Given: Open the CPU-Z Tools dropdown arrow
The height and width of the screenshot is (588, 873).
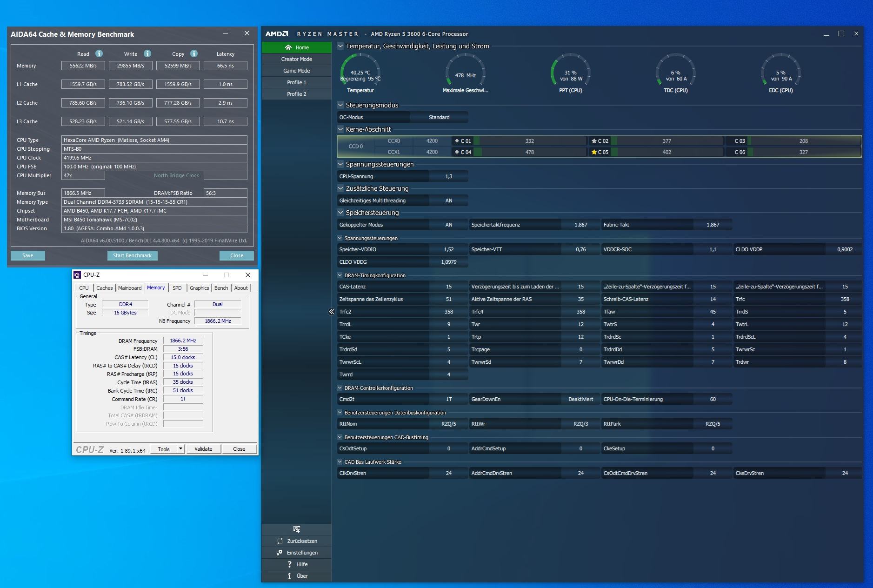Looking at the screenshot, I should pos(180,449).
